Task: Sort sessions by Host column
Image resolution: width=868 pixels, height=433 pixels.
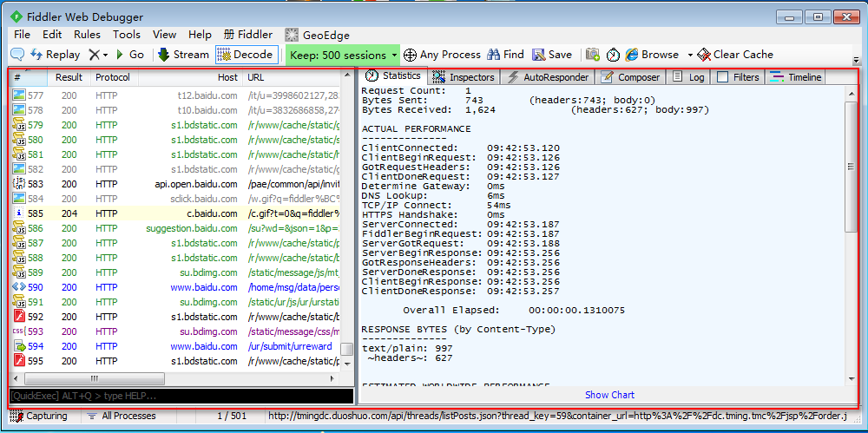Action: [189, 77]
